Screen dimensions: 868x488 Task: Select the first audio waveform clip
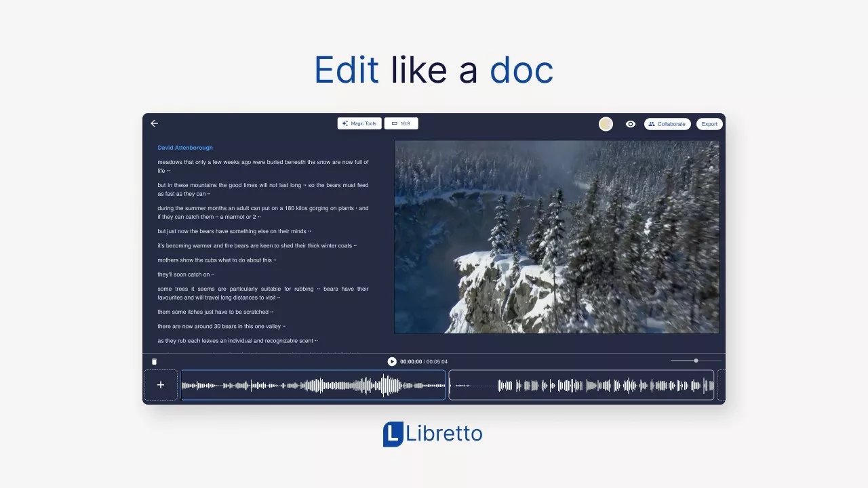click(313, 385)
